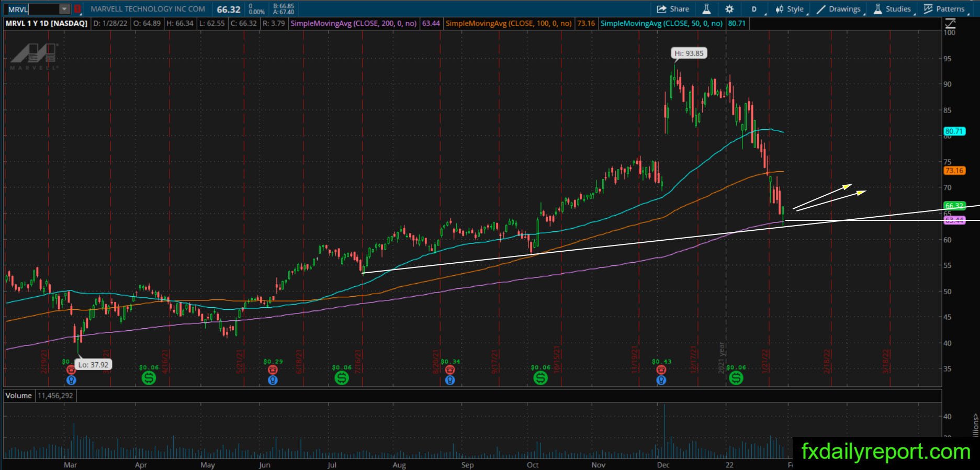Click the 100-period SimpleMovingAvg label
Screen dimensions: 980x470
pos(509,24)
